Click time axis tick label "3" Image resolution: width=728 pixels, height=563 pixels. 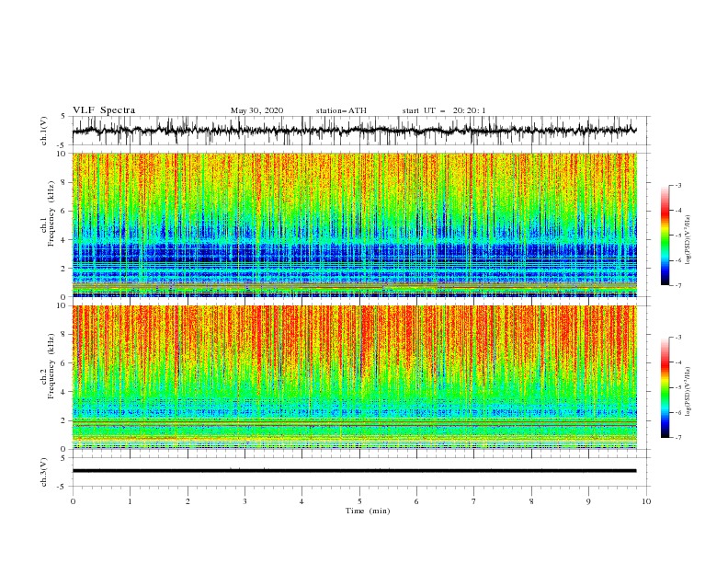245,501
